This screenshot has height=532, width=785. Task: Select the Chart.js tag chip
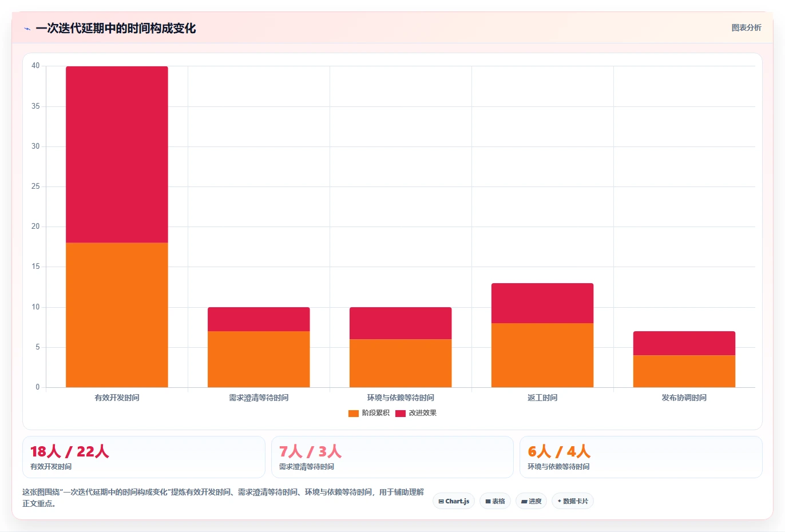coord(454,501)
